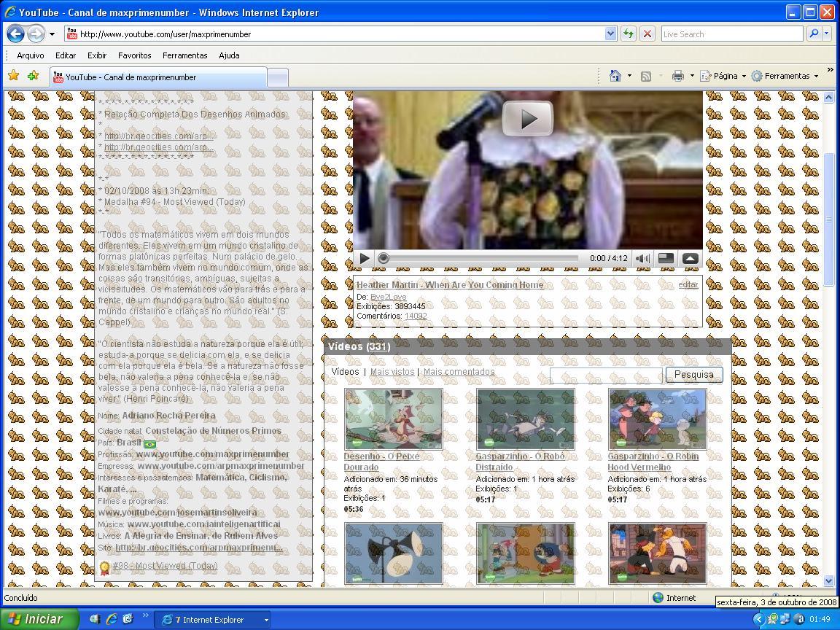This screenshot has width=840, height=630.
Task: Open the recent pages dropdown arrow
Action: pyautogui.click(x=52, y=34)
